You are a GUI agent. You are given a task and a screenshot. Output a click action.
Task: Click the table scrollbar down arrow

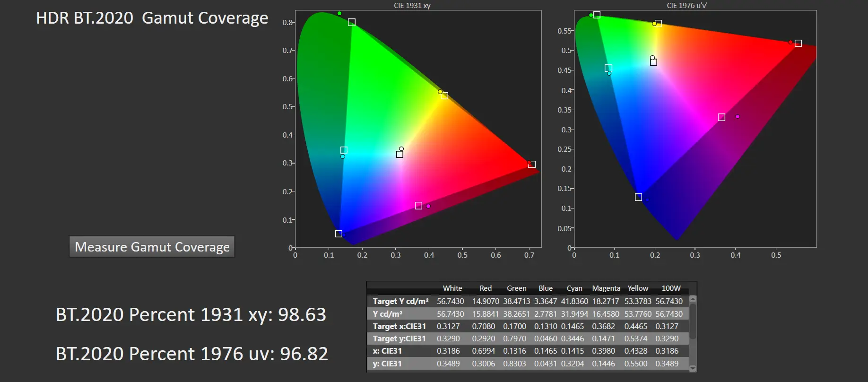pos(693,368)
